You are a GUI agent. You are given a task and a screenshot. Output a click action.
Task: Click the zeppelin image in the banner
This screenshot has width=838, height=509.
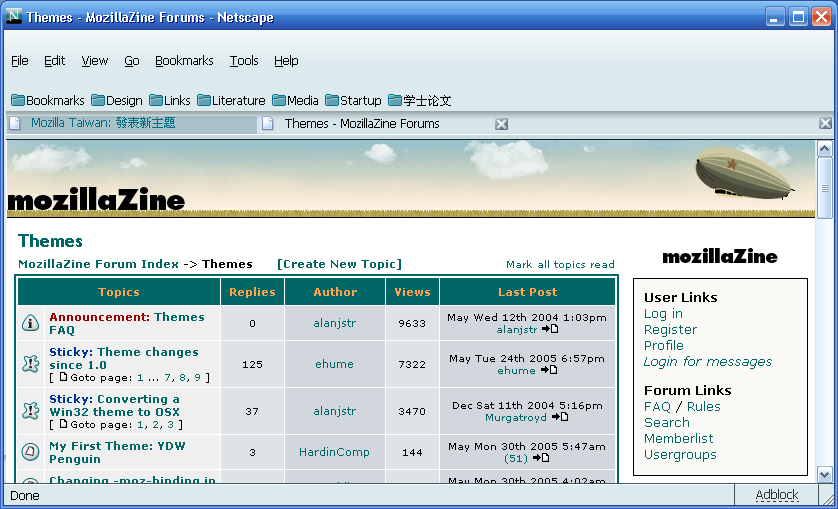[744, 172]
